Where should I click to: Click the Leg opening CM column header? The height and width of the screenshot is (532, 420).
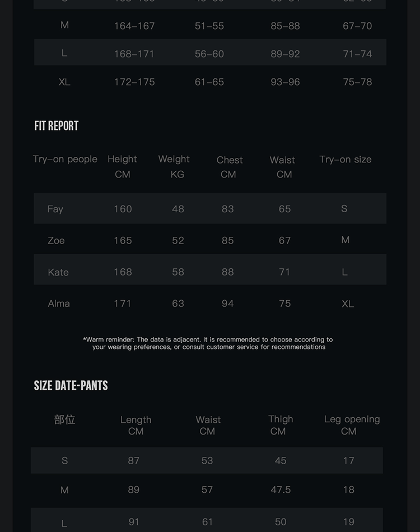(x=352, y=425)
